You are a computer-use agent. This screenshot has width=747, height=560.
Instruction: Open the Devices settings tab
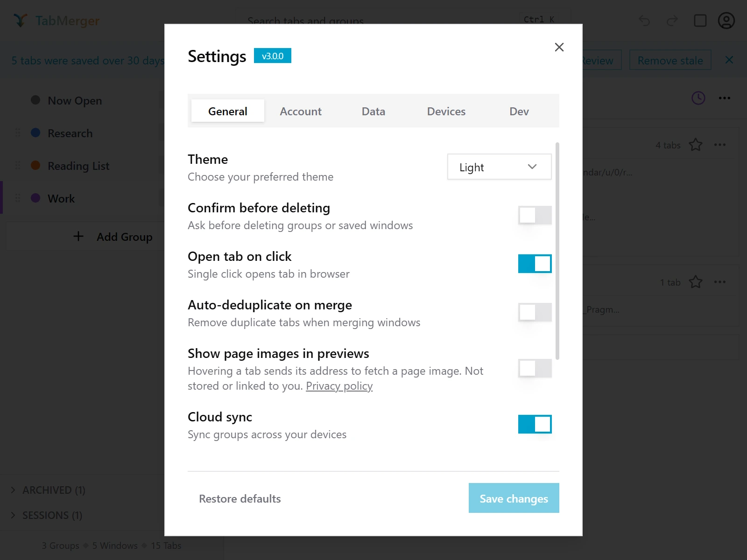[x=446, y=111]
